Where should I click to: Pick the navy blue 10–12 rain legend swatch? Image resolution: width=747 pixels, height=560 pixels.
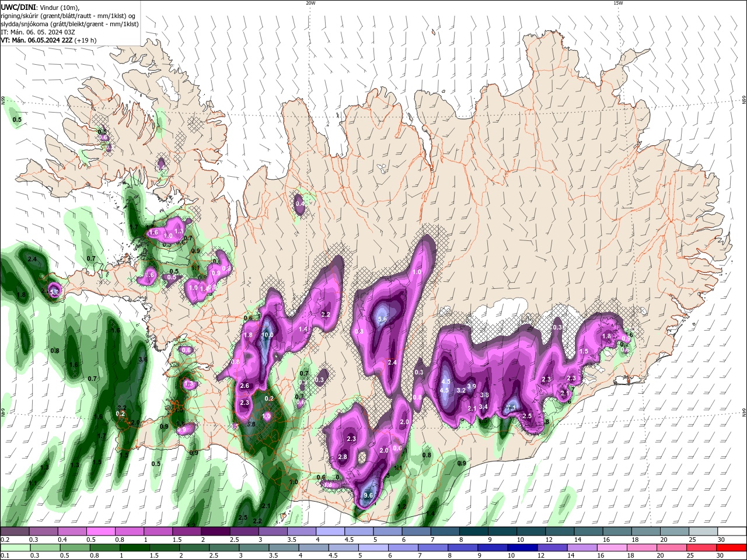(522, 548)
